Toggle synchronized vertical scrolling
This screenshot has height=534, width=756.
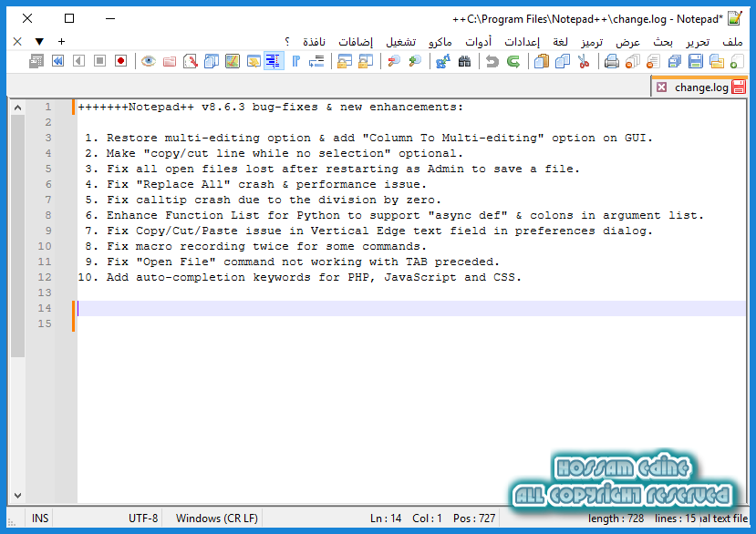pyautogui.click(x=366, y=61)
